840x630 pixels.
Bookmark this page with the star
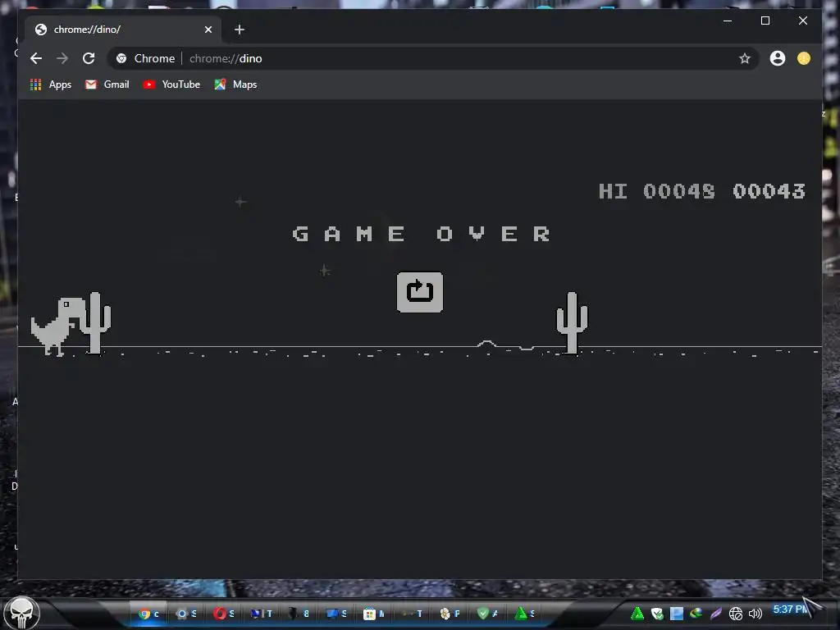[745, 58]
